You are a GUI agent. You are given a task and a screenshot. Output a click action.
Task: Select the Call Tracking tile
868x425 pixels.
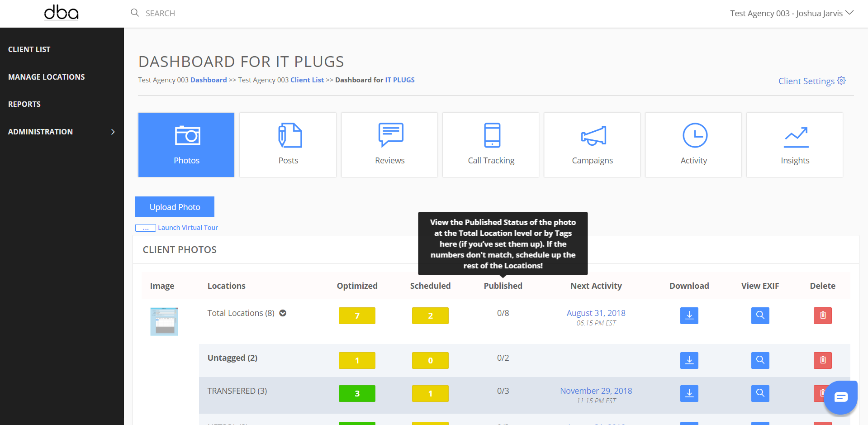[491, 144]
